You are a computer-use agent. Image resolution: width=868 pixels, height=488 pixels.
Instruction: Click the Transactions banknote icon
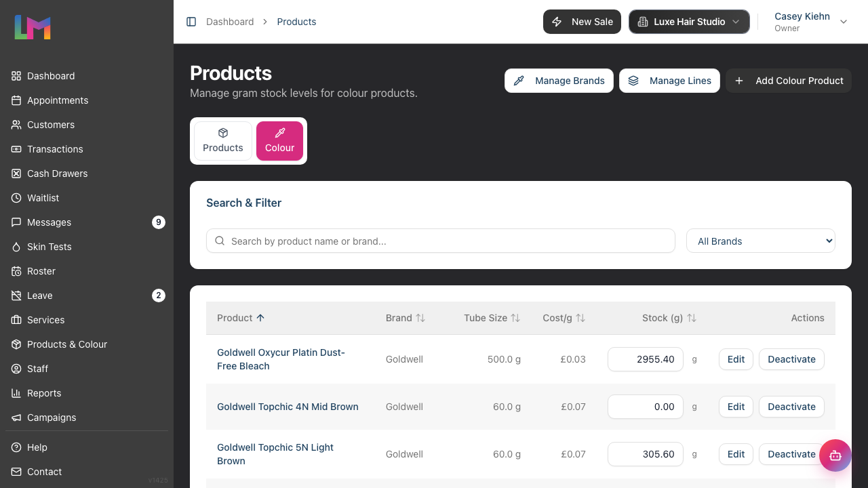[16, 149]
